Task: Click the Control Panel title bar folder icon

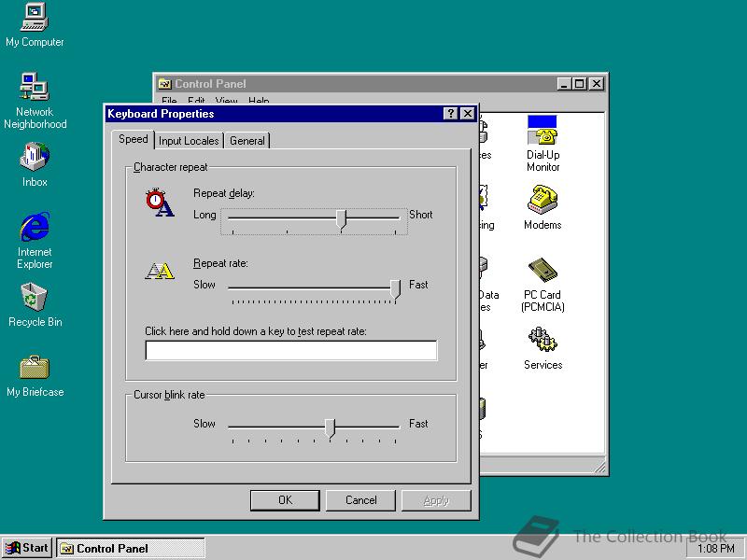Action: [x=165, y=84]
